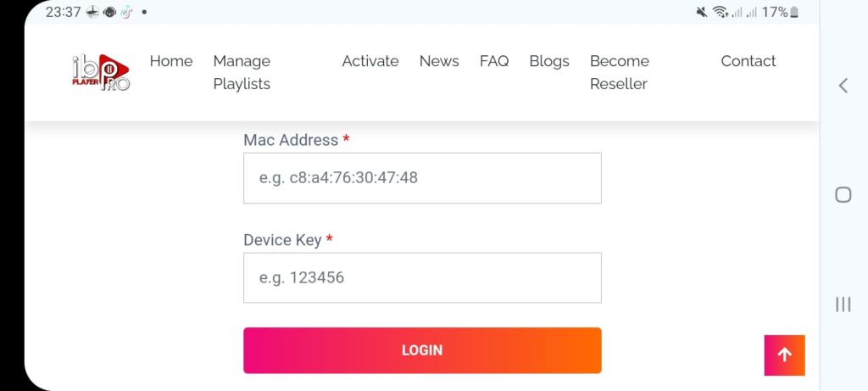Tap the scroll-to-top arrow button
The width and height of the screenshot is (868, 391).
click(784, 355)
